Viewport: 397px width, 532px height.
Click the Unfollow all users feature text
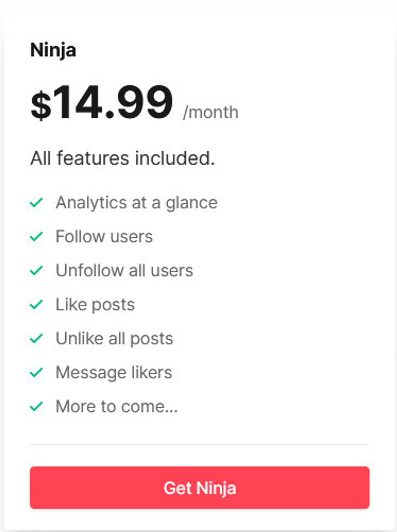pyautogui.click(x=124, y=270)
